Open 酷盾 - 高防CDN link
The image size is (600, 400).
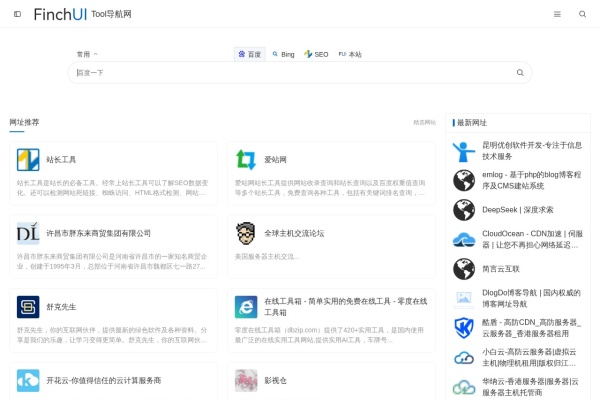point(532,328)
